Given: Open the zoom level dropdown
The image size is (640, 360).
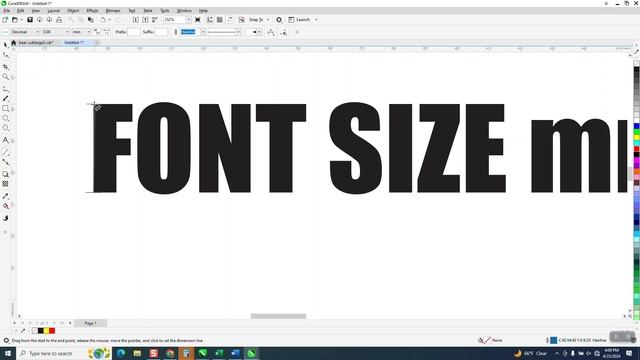Looking at the screenshot, I should [x=189, y=20].
